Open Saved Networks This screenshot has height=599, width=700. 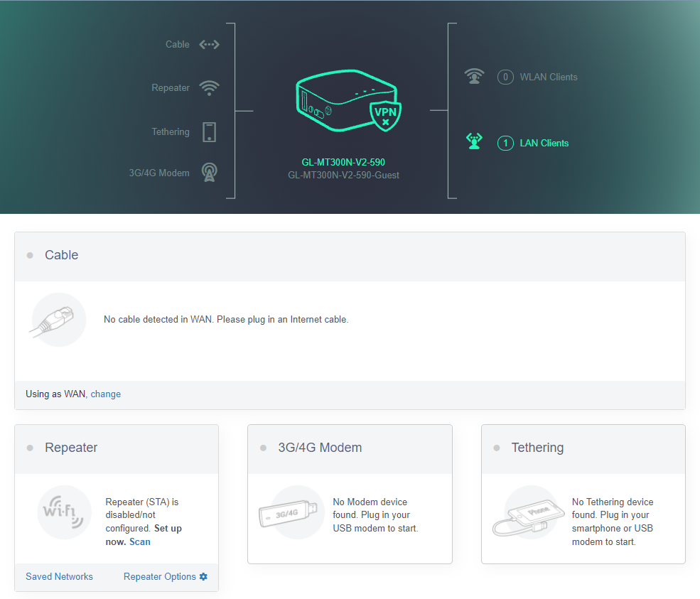(59, 576)
